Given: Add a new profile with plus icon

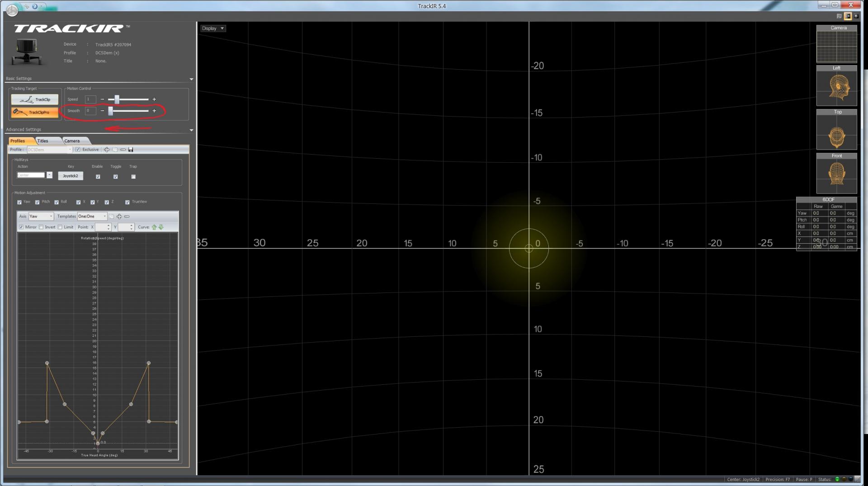Looking at the screenshot, I should [107, 150].
